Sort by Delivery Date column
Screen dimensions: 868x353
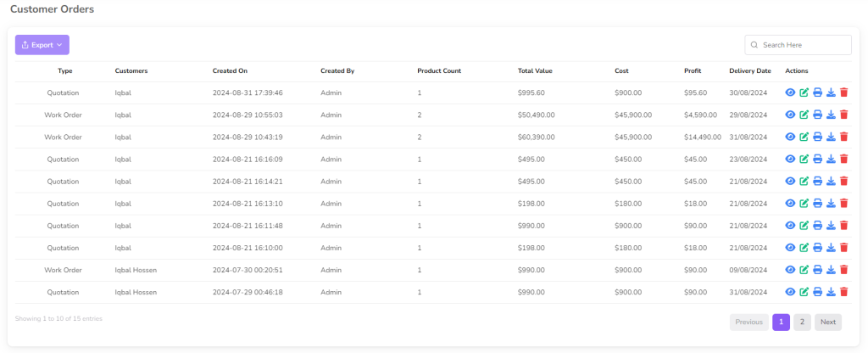tap(749, 71)
